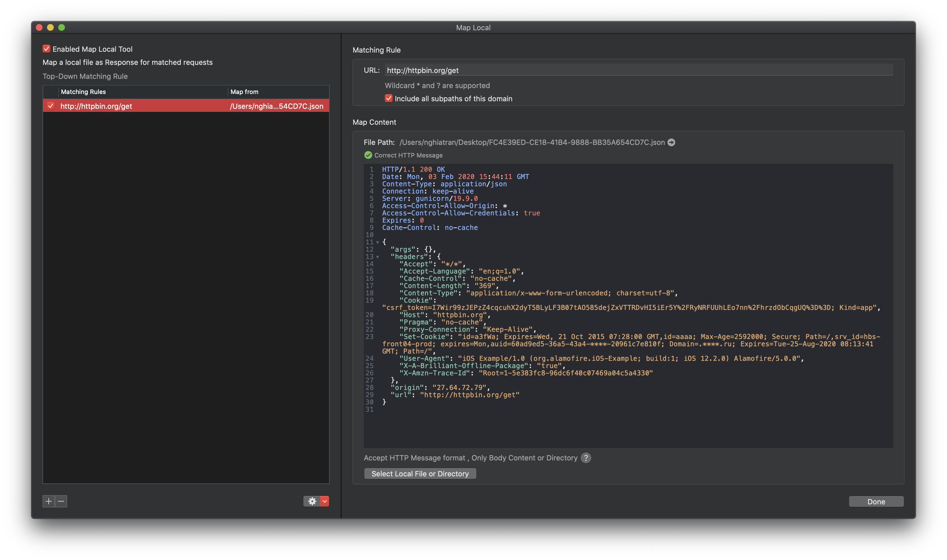Image resolution: width=947 pixels, height=560 pixels.
Task: Remove selected rule using the minus icon
Action: [61, 501]
